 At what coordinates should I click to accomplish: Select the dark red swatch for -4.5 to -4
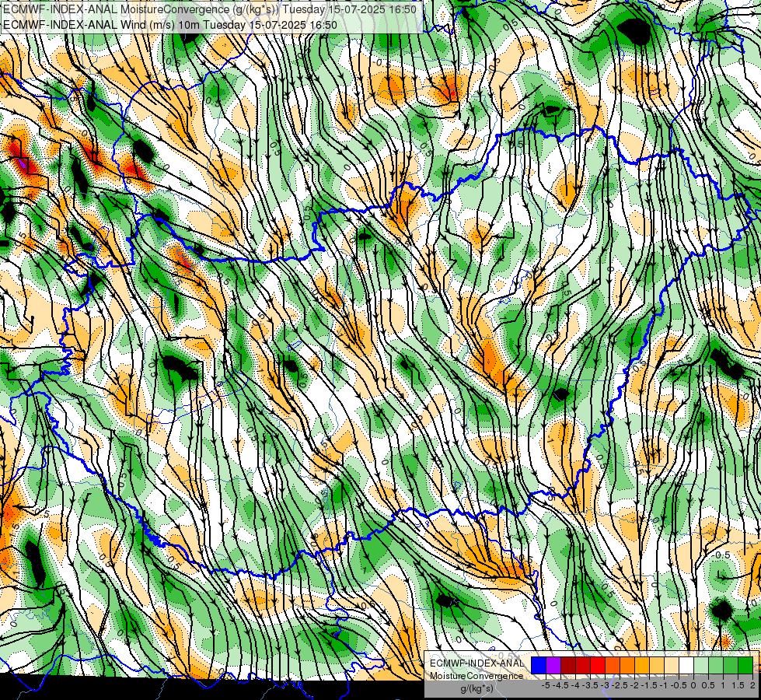568,665
